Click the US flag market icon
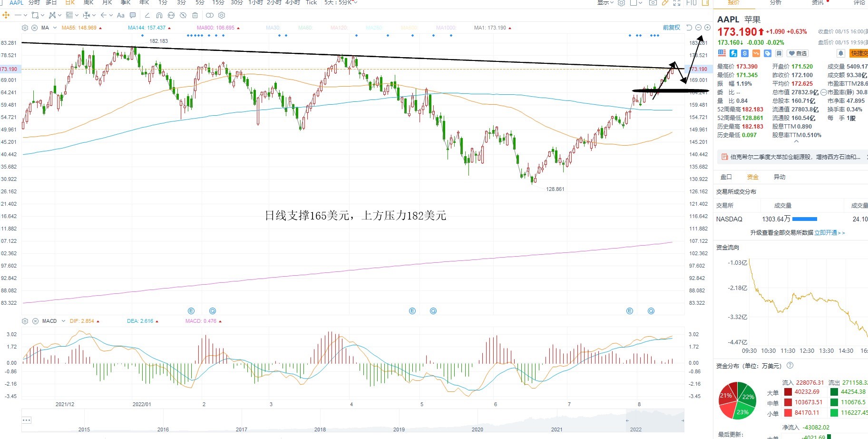 coord(722,53)
